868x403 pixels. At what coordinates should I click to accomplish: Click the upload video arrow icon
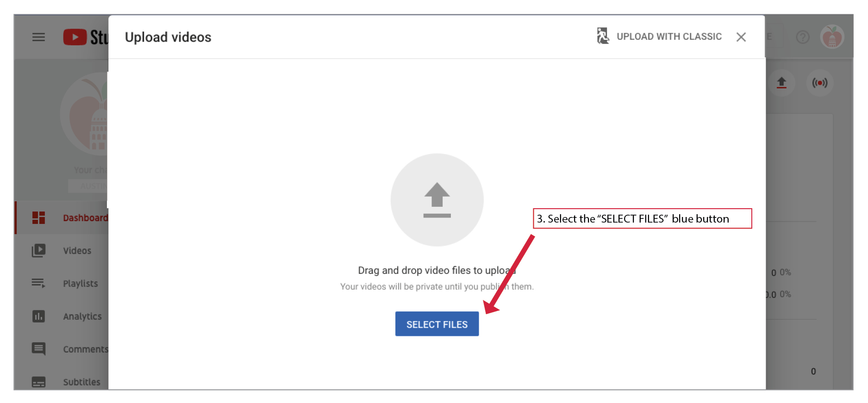tap(781, 83)
